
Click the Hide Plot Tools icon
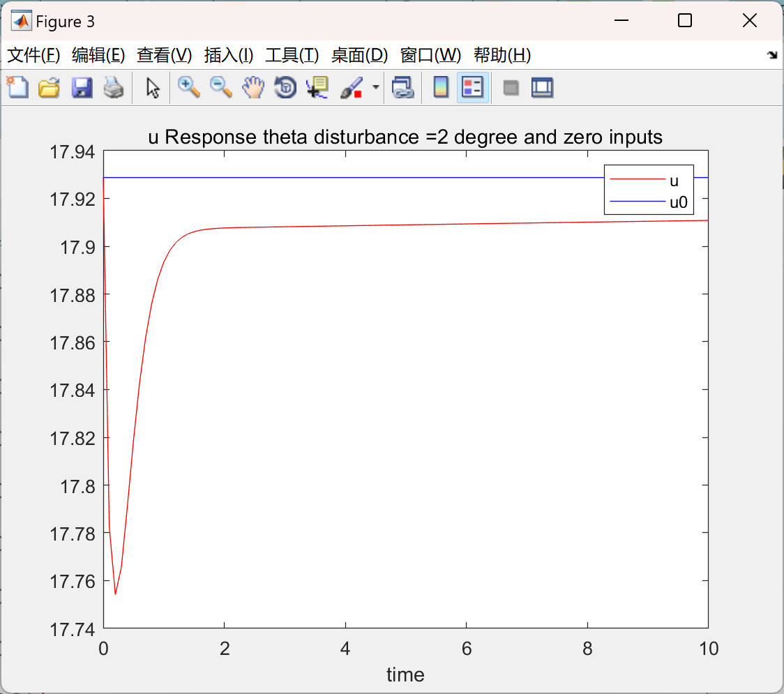coord(511,88)
